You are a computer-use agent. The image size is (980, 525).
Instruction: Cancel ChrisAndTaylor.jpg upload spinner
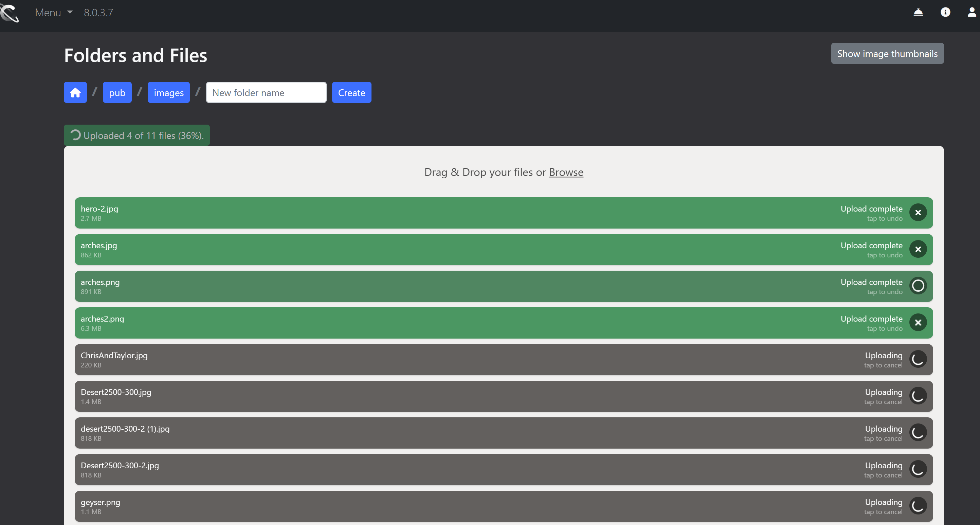pos(918,359)
